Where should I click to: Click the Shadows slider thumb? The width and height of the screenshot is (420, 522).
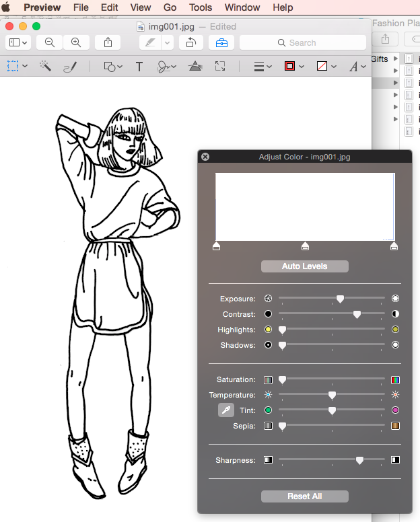point(282,345)
